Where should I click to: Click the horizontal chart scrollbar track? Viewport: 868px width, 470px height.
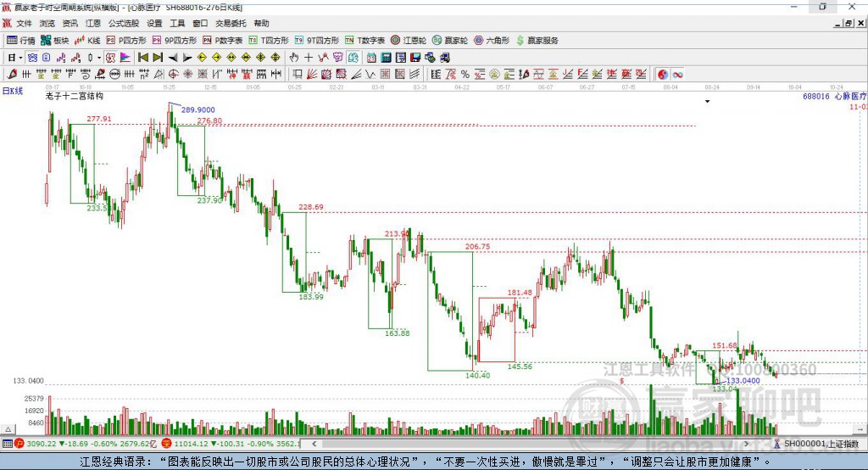(531, 444)
